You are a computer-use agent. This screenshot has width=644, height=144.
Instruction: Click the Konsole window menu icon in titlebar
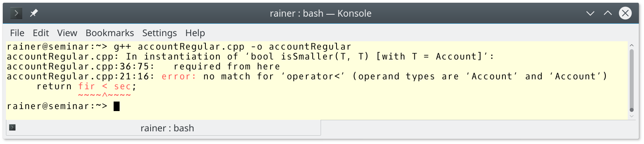[x=16, y=13]
